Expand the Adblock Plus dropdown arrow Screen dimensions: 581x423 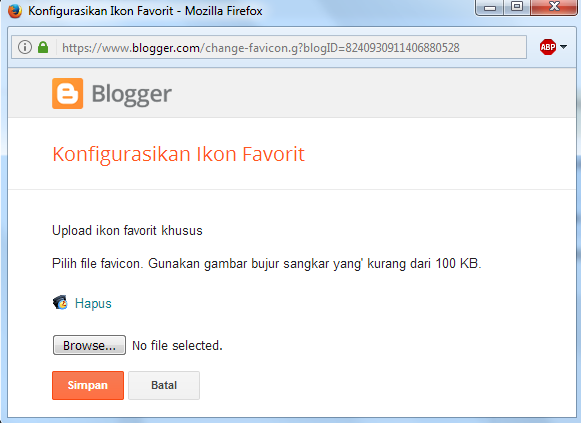pyautogui.click(x=563, y=47)
